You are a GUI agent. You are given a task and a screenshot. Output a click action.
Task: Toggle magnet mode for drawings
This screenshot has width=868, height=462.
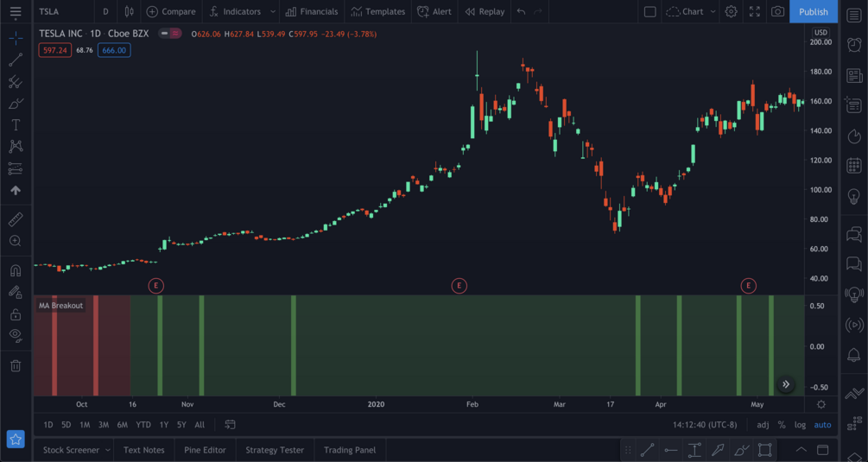pos(16,270)
